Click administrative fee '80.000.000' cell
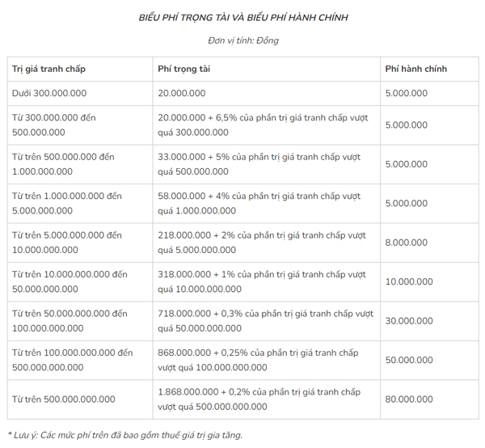This screenshot has height=448, width=485. point(430,399)
